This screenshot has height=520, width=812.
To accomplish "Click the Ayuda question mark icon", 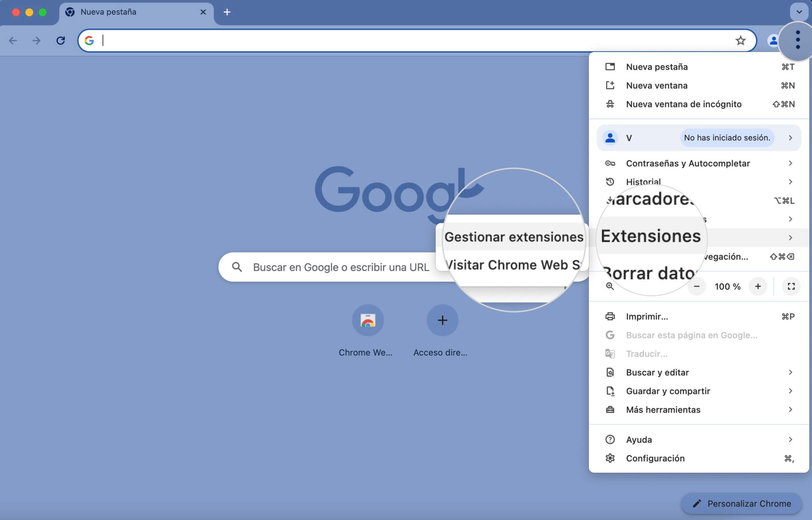I will point(610,440).
